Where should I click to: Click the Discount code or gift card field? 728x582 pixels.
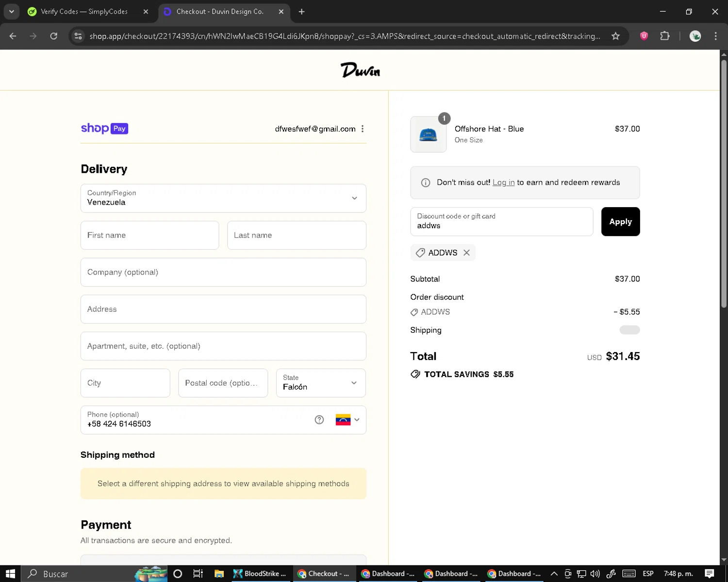point(502,222)
